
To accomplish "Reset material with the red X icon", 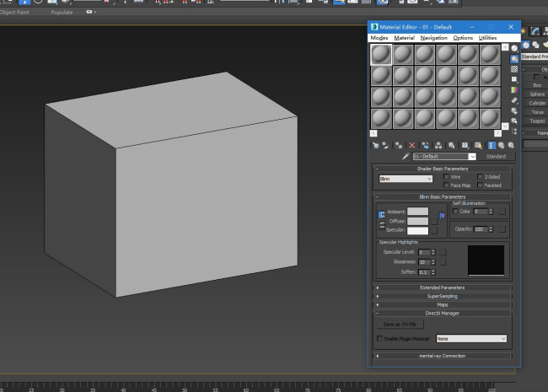I will pos(412,145).
